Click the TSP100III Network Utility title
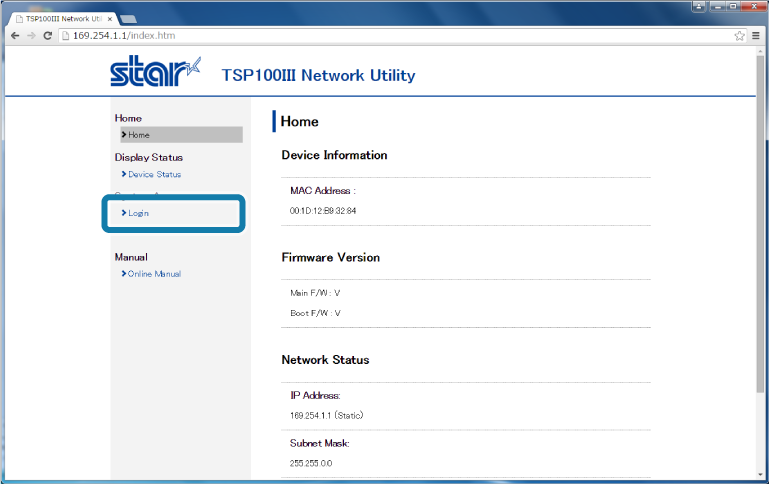769x484 pixels. point(318,76)
